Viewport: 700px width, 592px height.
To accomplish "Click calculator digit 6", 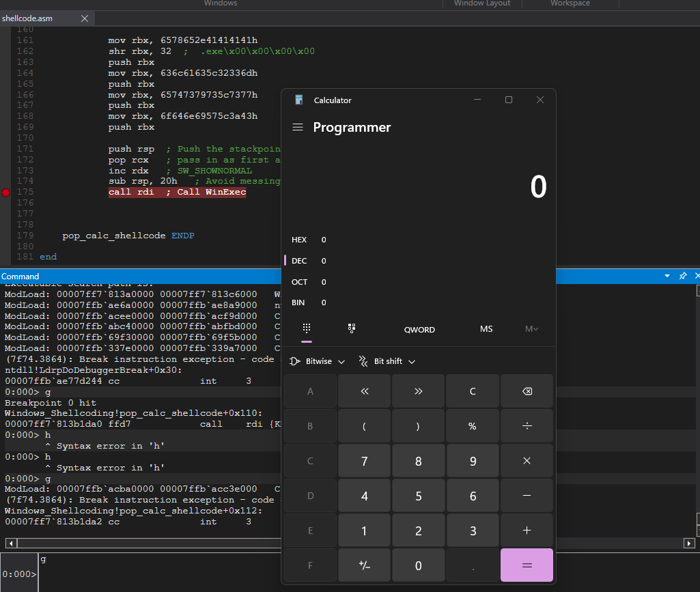I will pyautogui.click(x=473, y=496).
